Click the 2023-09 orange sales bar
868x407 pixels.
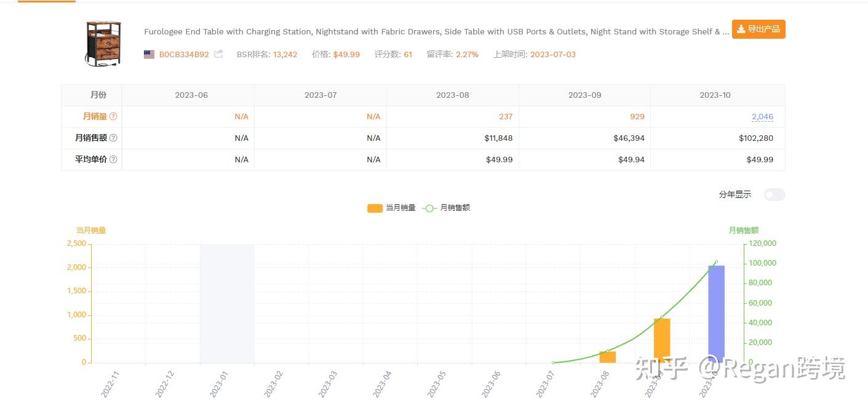(662, 339)
